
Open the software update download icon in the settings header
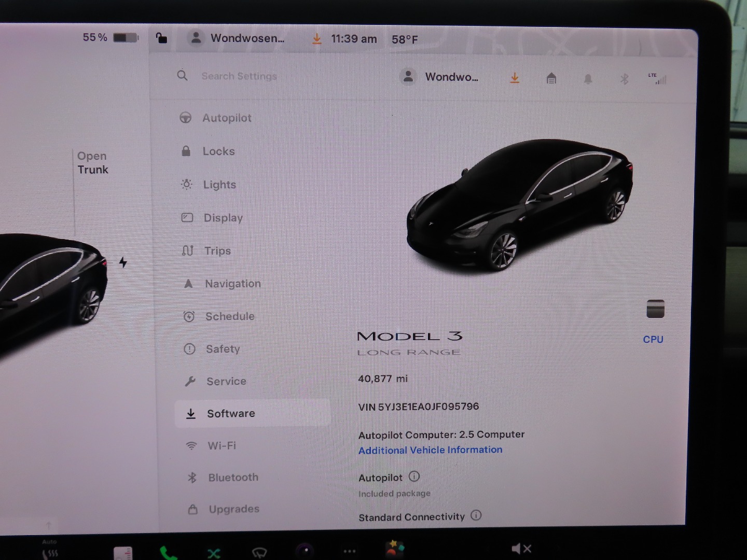[x=515, y=78]
